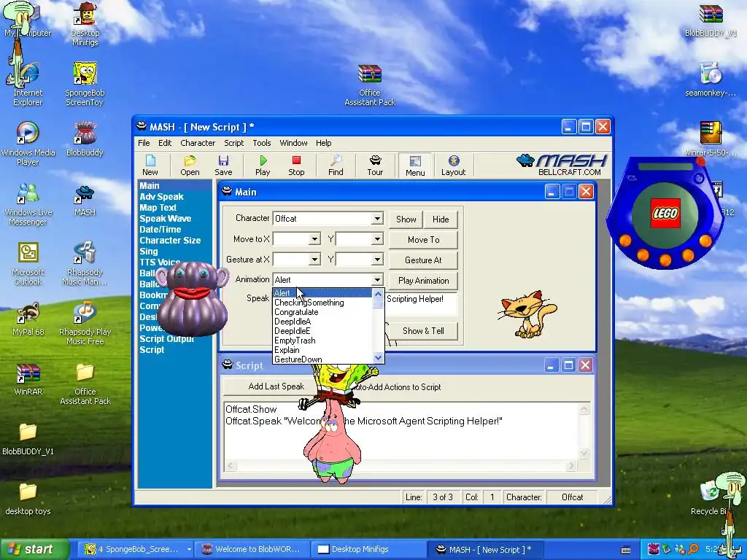The height and width of the screenshot is (560, 747).
Task: Open the Character menu
Action: pyautogui.click(x=198, y=143)
